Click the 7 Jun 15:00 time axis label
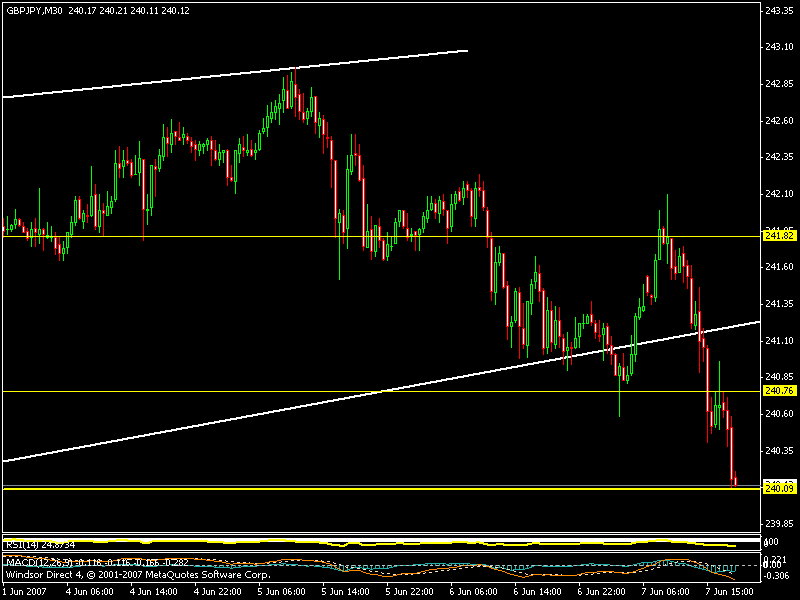 tap(727, 591)
